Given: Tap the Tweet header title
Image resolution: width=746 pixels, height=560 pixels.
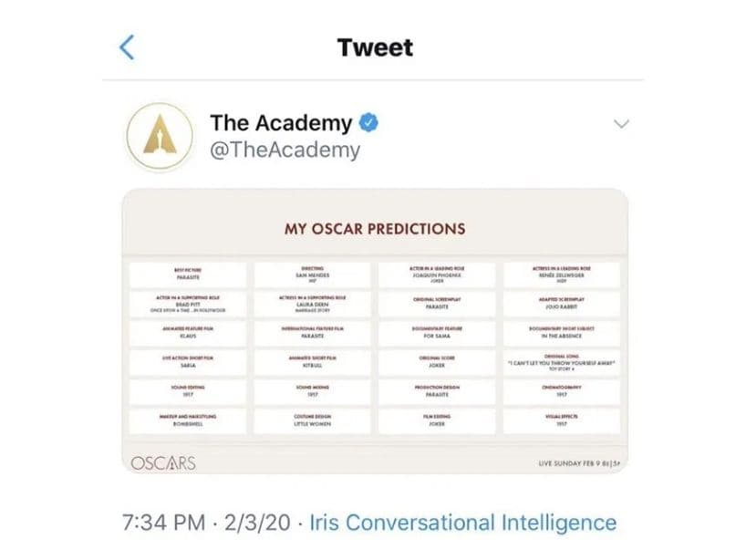Looking at the screenshot, I should click(375, 47).
